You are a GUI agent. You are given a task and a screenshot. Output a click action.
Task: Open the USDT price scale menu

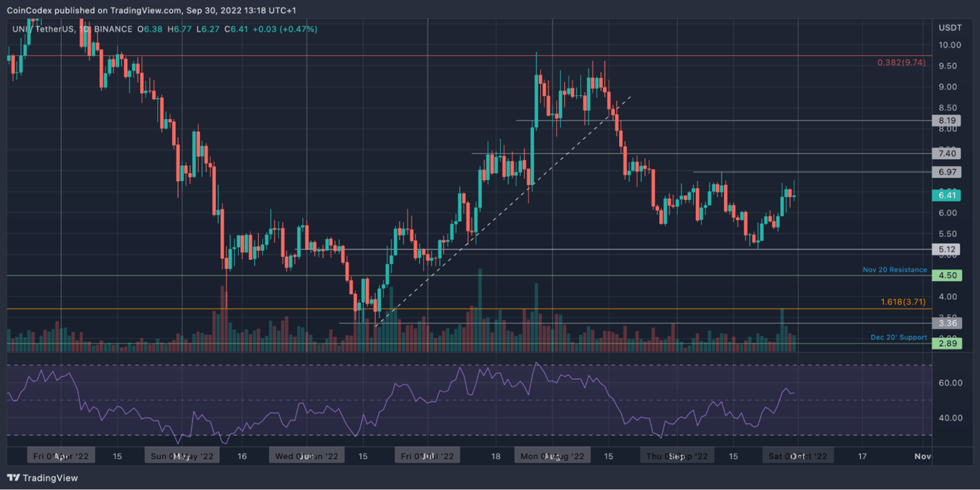coord(951,27)
